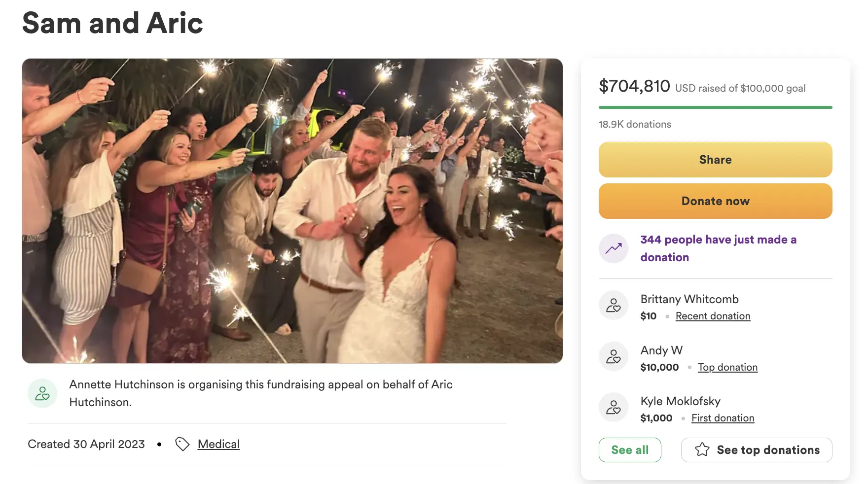Click the star icon in top donations button
Image resolution: width=868 pixels, height=484 pixels.
tap(702, 450)
